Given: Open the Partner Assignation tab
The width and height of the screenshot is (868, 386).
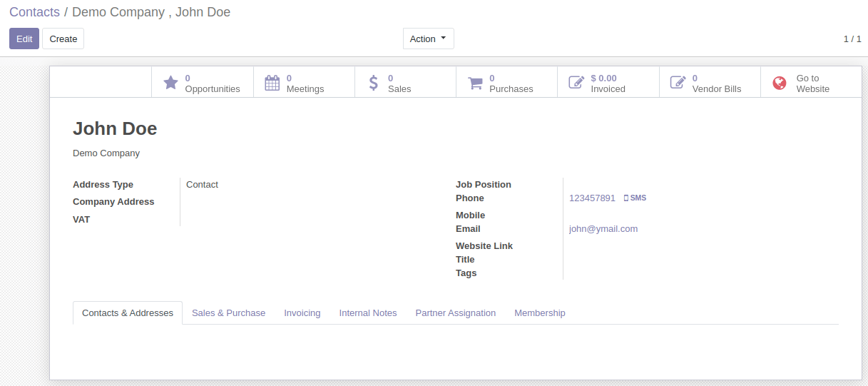Looking at the screenshot, I should point(456,313).
